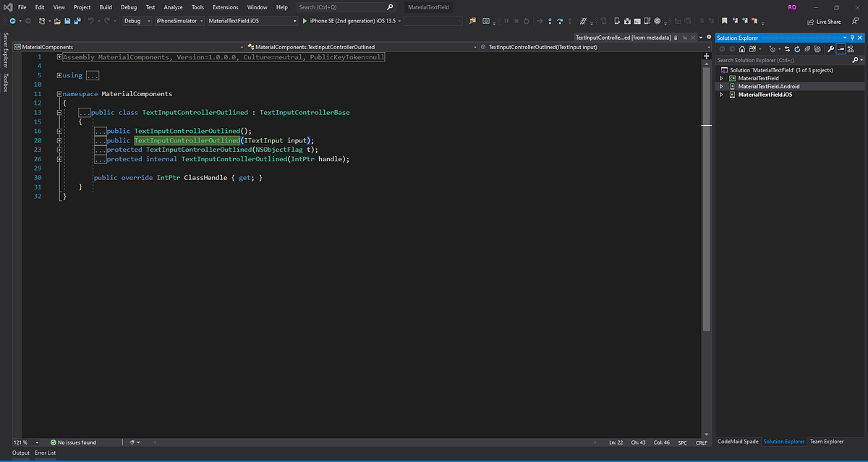Click the Save All icon
Image resolution: width=868 pixels, height=462 pixels.
pos(76,21)
